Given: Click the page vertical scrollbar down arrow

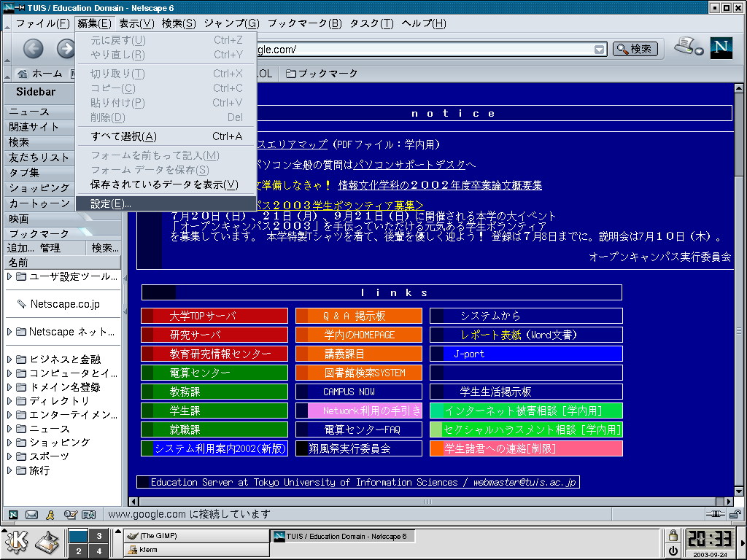Looking at the screenshot, I should tap(739, 492).
